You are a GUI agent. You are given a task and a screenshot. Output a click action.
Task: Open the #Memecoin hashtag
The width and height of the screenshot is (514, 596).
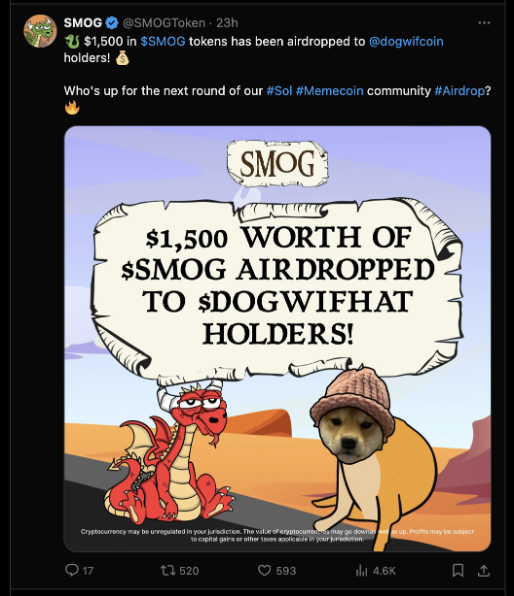pos(329,91)
